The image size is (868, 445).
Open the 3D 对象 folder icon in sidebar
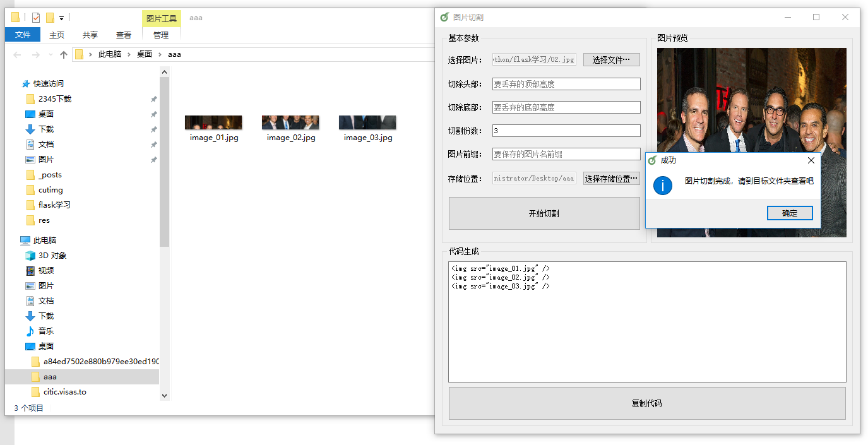coord(30,256)
